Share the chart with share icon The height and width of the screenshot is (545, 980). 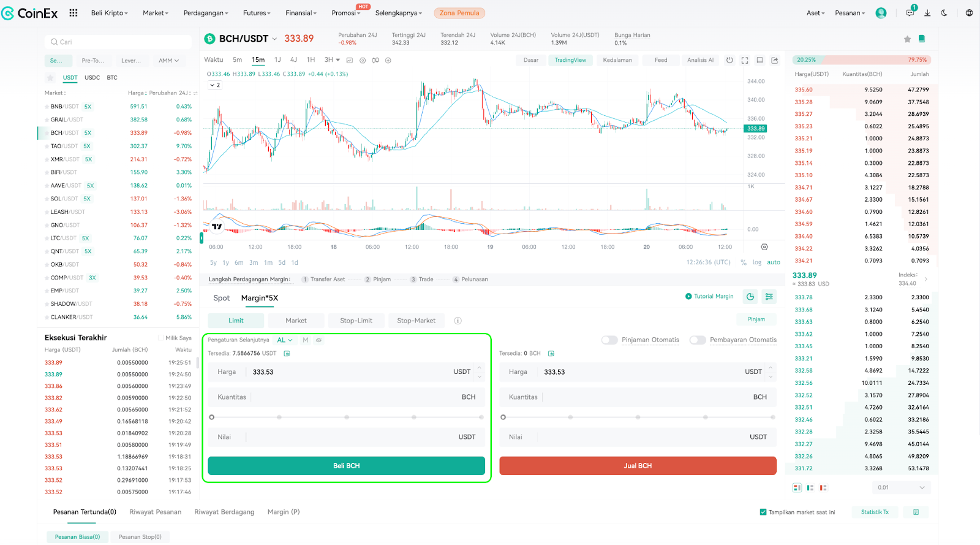(775, 60)
